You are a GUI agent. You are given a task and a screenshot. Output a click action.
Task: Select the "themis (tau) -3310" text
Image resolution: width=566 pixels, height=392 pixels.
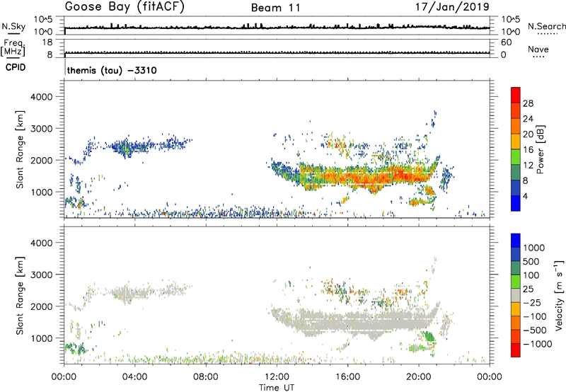pos(112,70)
